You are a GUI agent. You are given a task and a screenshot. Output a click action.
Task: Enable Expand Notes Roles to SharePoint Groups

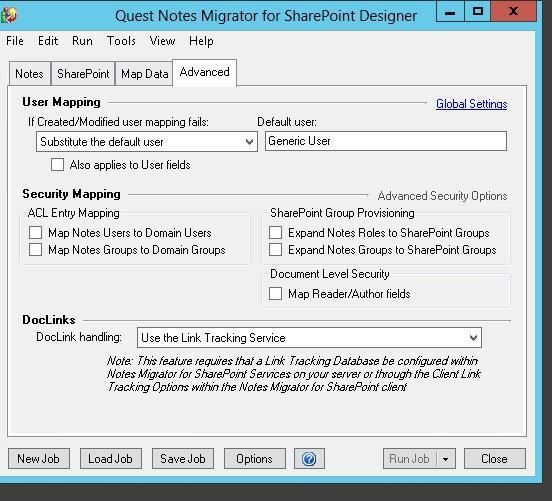point(275,233)
